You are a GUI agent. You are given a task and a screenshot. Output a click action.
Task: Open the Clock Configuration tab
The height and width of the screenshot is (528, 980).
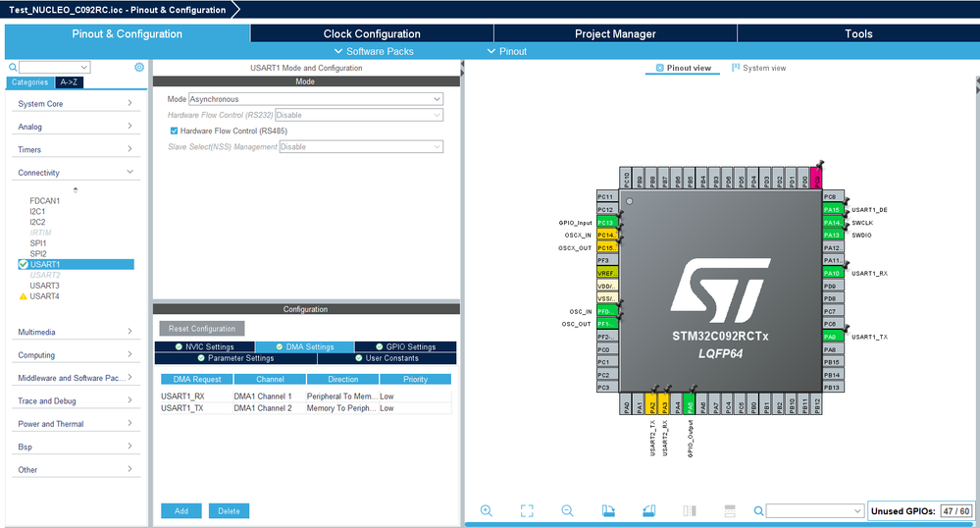pos(372,33)
